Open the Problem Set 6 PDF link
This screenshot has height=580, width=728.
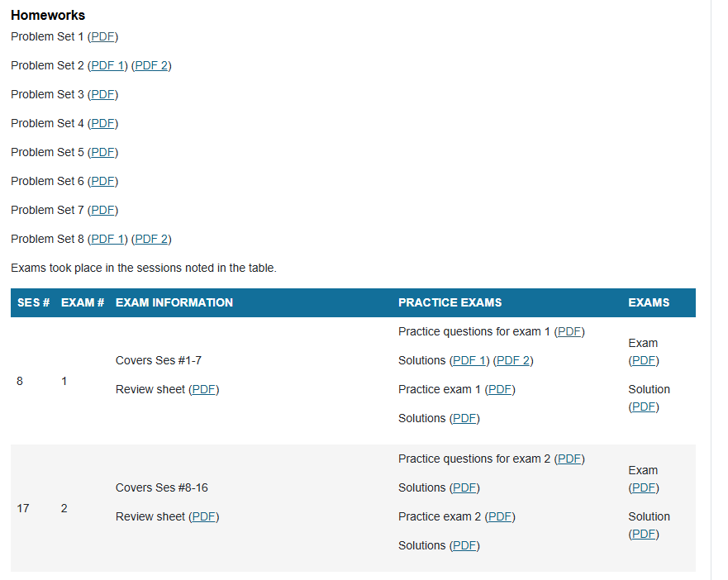coord(102,181)
